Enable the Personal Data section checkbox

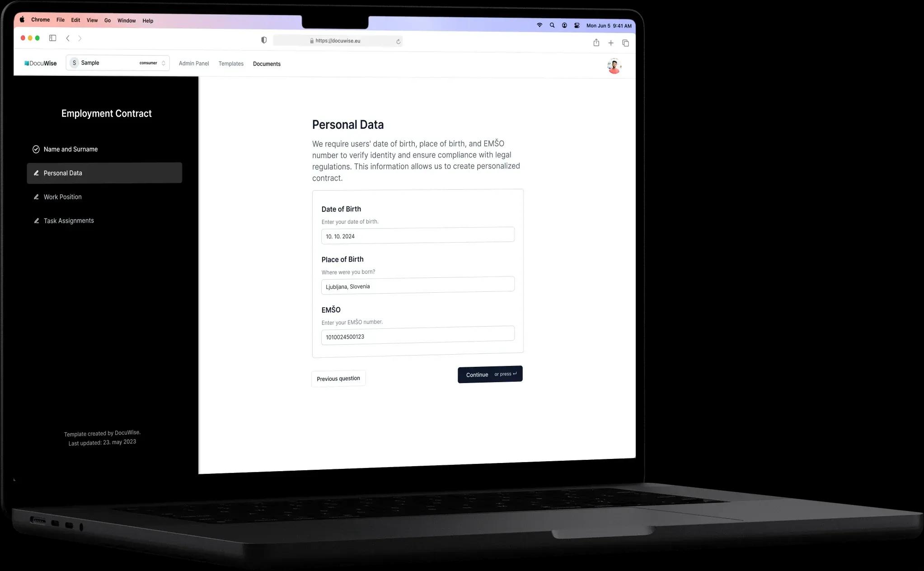click(x=35, y=172)
